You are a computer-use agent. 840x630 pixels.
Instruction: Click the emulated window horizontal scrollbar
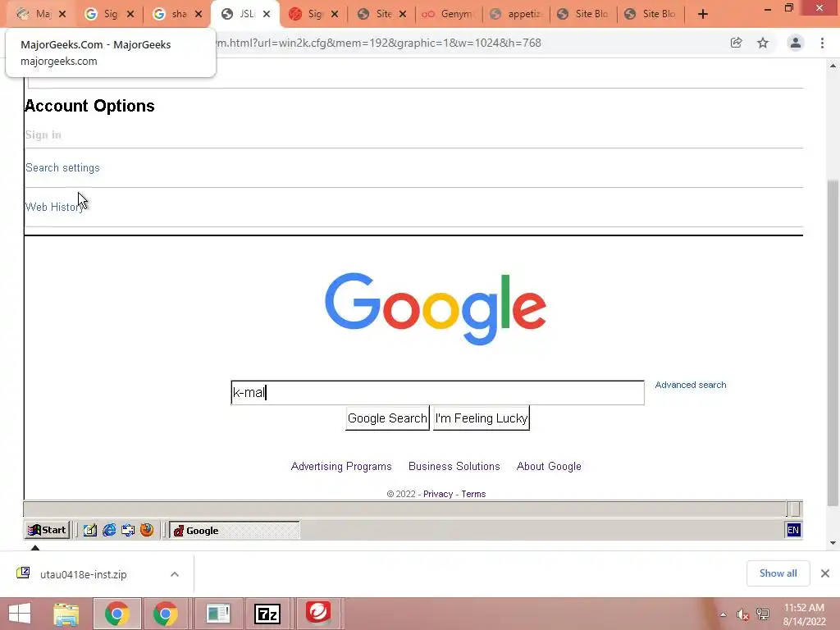(x=405, y=509)
